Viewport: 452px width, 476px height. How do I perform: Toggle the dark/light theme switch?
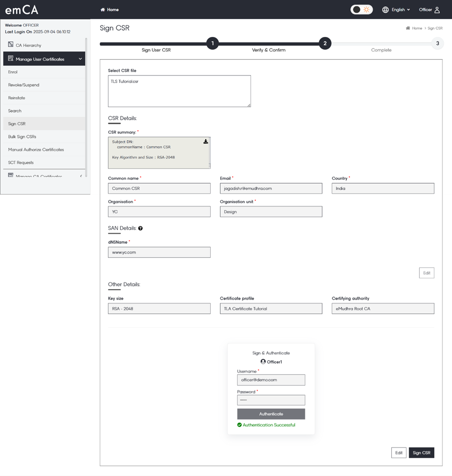361,10
